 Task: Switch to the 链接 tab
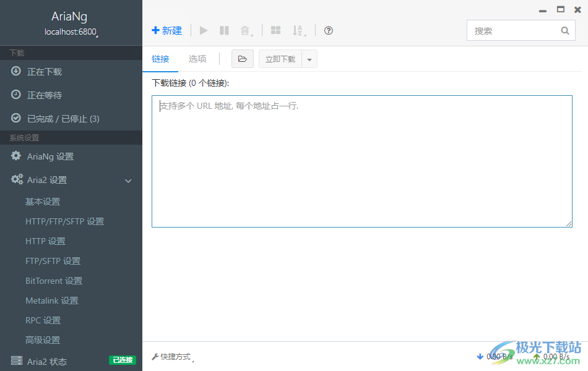coord(160,59)
